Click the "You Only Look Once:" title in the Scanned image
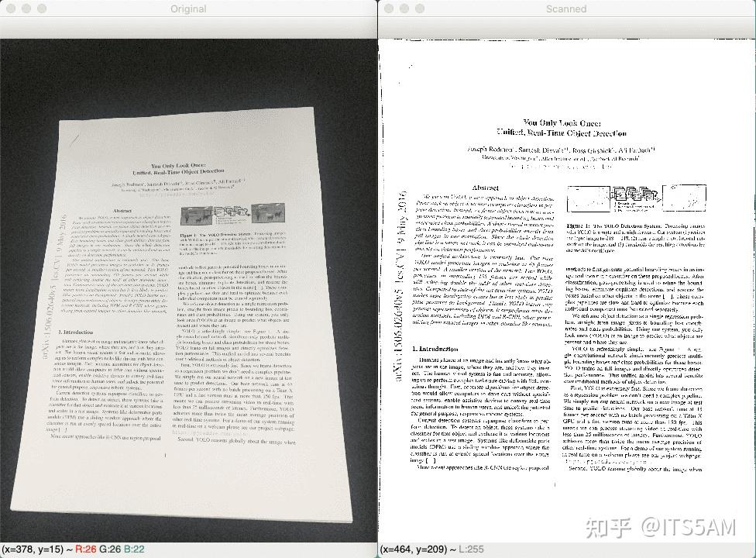The width and height of the screenshot is (756, 558). [x=562, y=123]
